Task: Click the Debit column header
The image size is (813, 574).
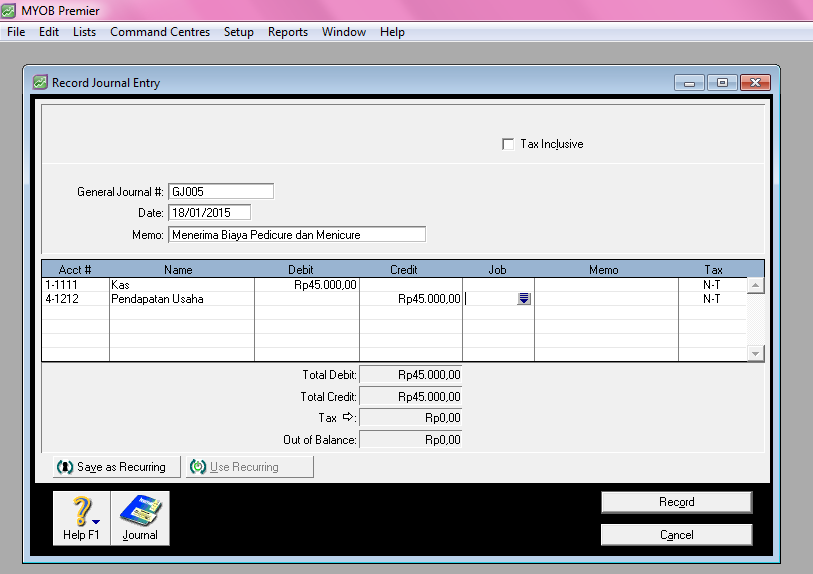Action: point(301,270)
